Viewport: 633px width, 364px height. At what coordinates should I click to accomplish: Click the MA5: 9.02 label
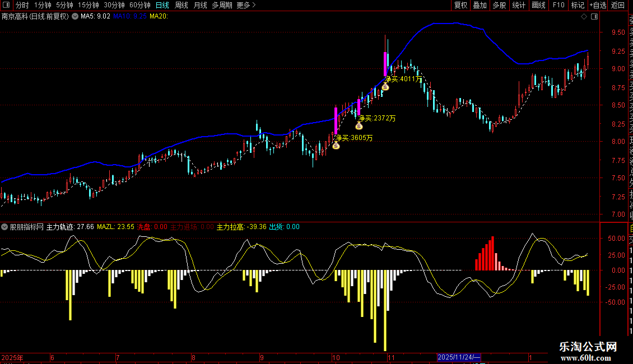tap(95, 16)
